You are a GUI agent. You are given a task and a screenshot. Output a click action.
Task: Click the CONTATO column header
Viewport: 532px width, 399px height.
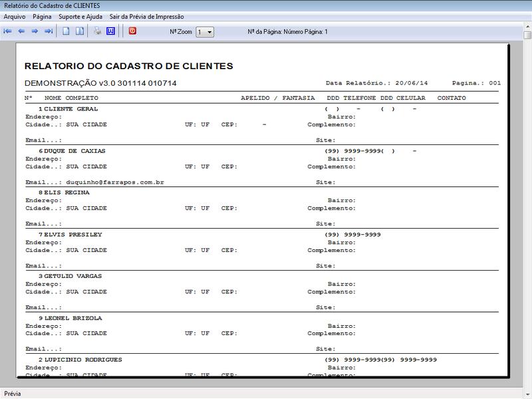point(452,98)
